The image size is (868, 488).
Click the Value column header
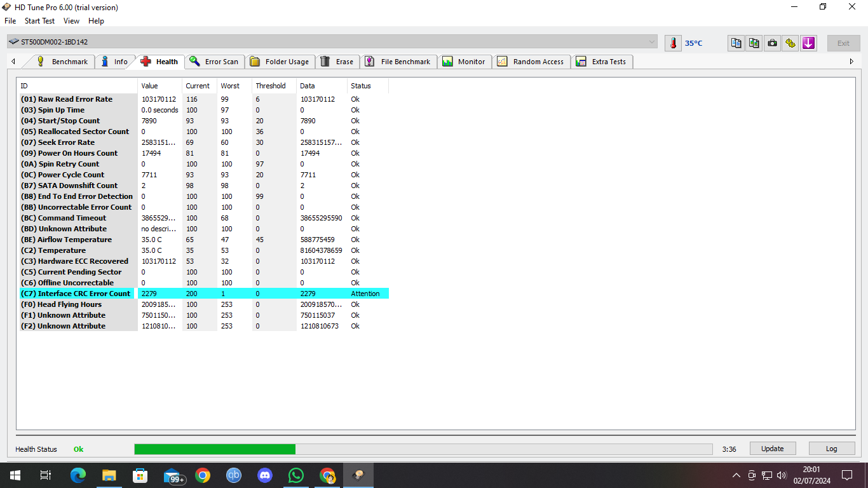pos(159,86)
